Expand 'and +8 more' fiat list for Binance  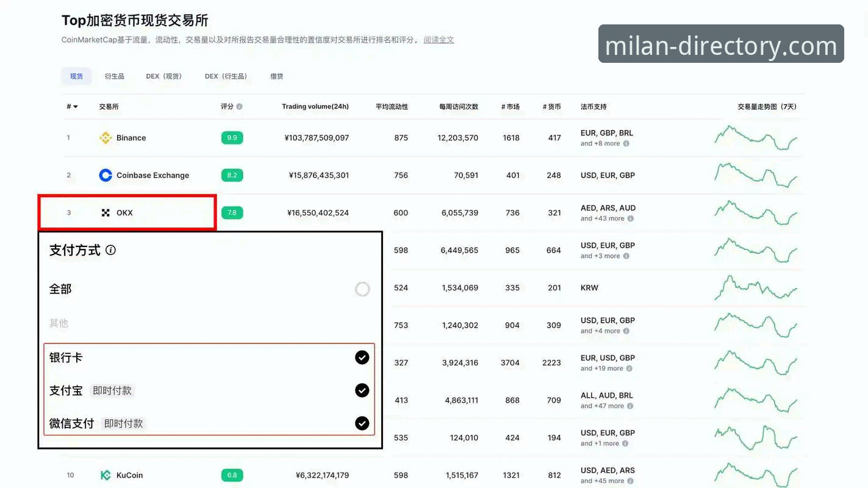[x=600, y=144]
